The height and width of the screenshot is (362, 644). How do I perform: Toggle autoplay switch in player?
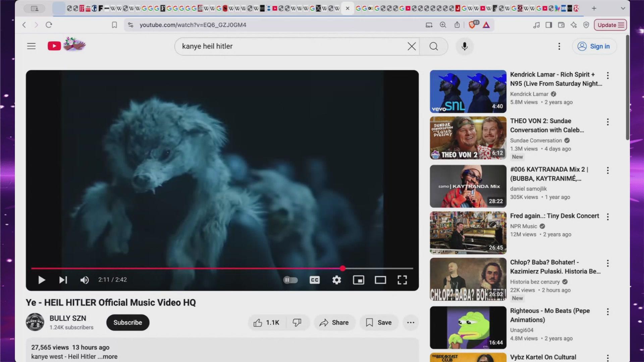coord(290,280)
